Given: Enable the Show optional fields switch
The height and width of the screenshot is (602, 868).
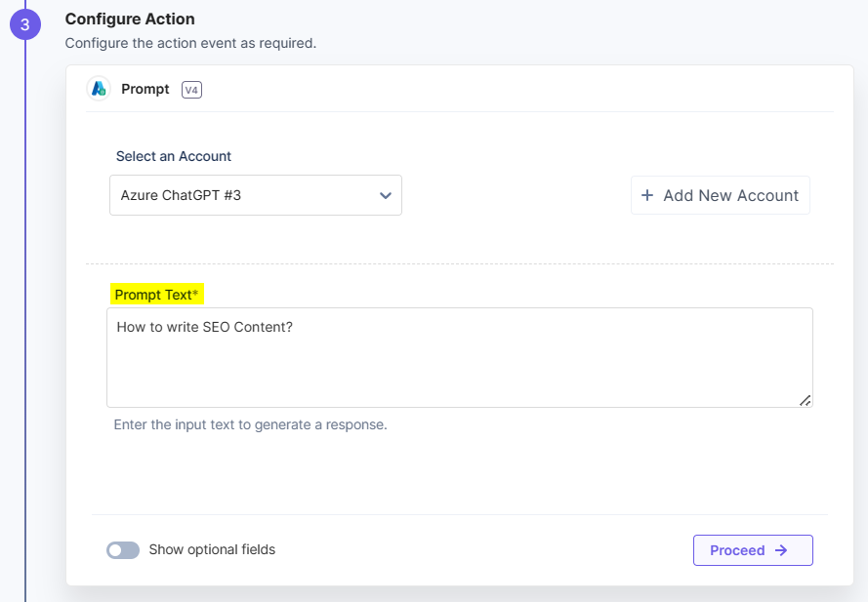Looking at the screenshot, I should point(123,550).
